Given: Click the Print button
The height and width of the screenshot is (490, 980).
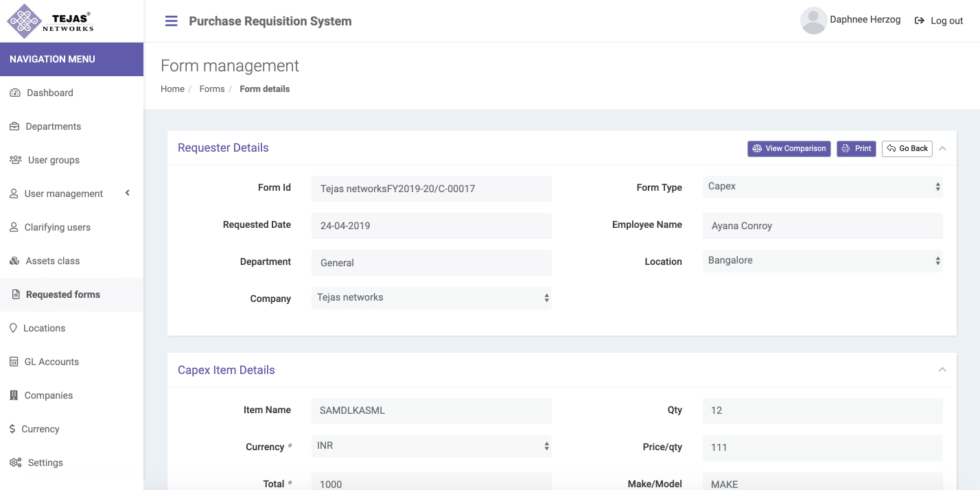Looking at the screenshot, I should pos(856,148).
